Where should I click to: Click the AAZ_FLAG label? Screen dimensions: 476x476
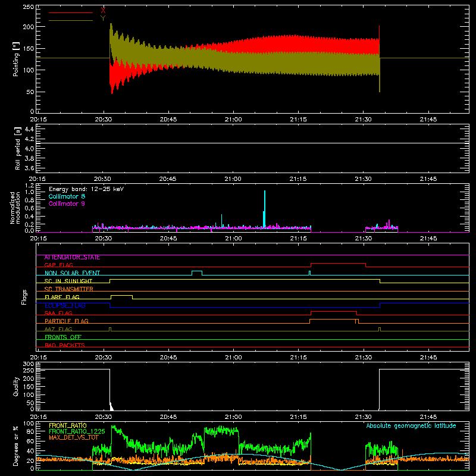click(x=58, y=329)
